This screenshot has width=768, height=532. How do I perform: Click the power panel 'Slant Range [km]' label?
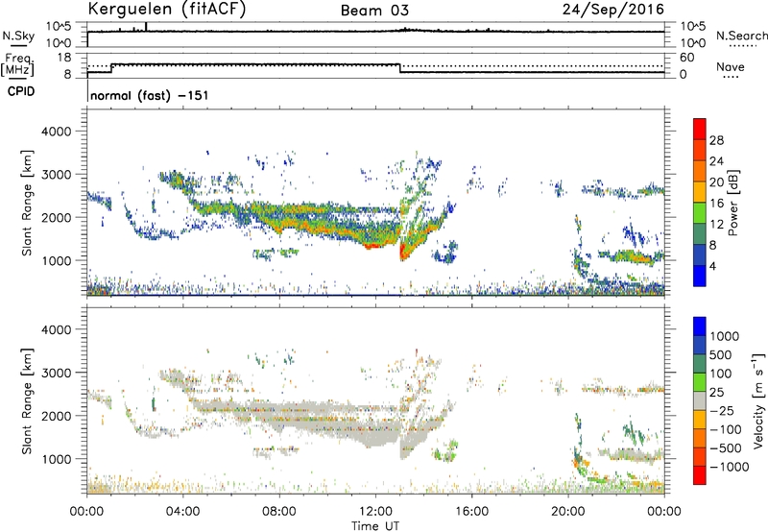[27, 203]
